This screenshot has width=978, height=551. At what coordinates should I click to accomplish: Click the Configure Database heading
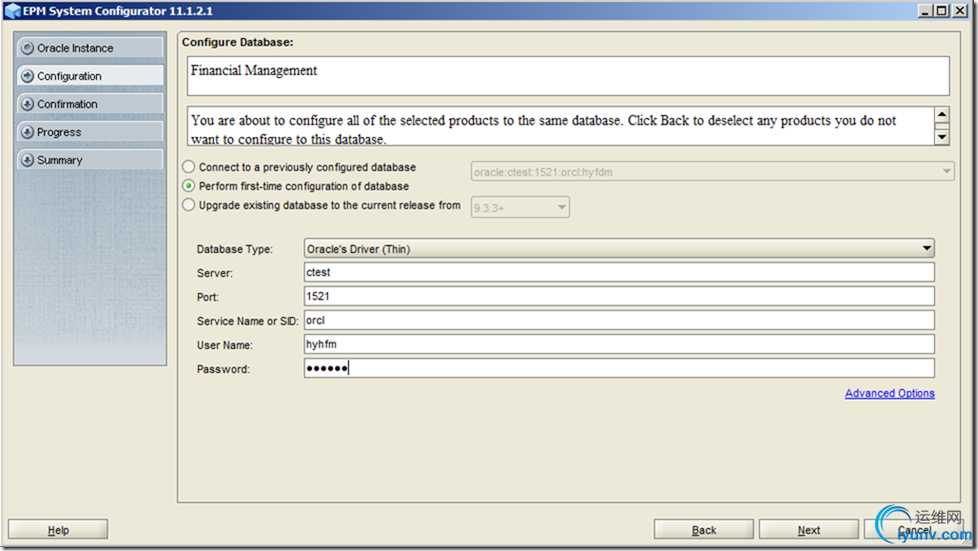(x=237, y=42)
